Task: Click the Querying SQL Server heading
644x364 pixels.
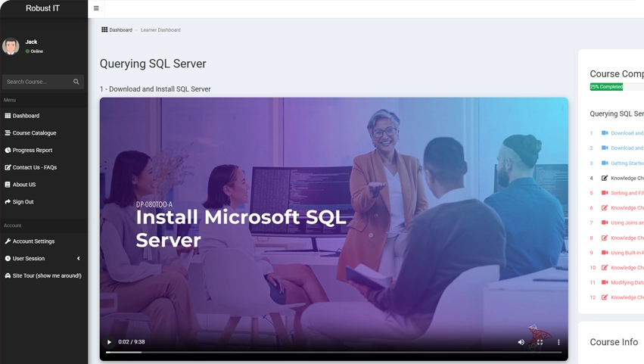Action: point(153,64)
